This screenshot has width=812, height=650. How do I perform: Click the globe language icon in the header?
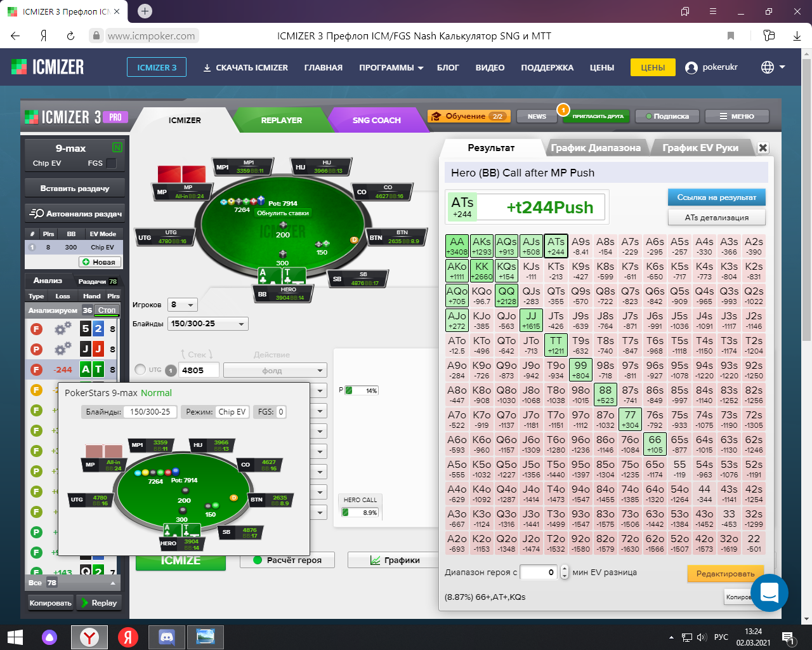point(768,67)
